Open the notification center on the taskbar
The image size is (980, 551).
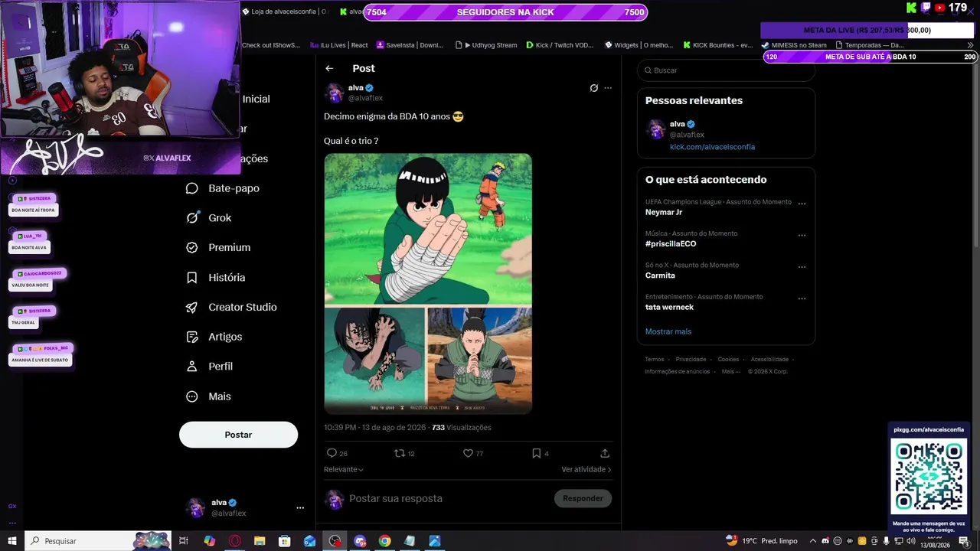point(963,541)
